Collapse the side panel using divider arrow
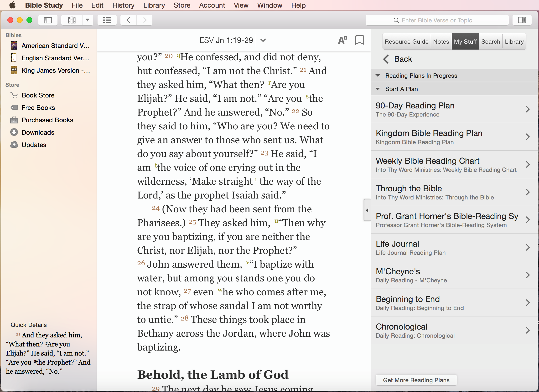This screenshot has width=539, height=392. (x=367, y=210)
